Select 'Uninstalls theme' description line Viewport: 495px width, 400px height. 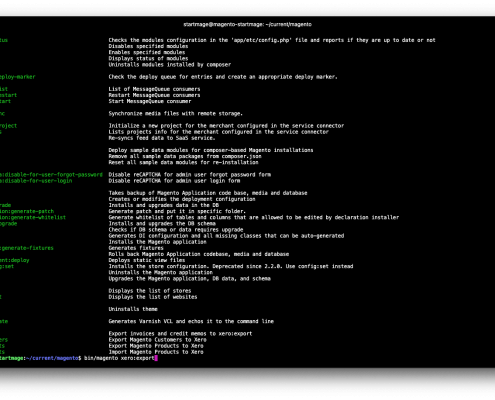[133, 309]
